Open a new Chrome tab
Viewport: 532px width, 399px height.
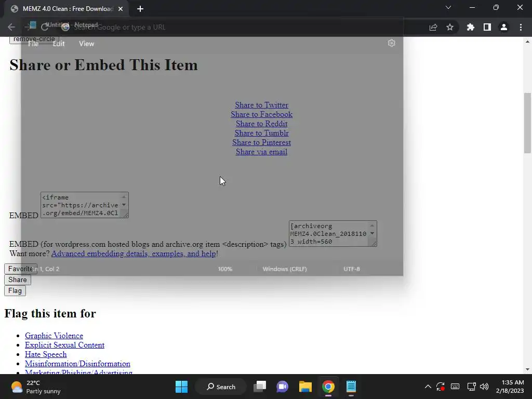point(140,9)
